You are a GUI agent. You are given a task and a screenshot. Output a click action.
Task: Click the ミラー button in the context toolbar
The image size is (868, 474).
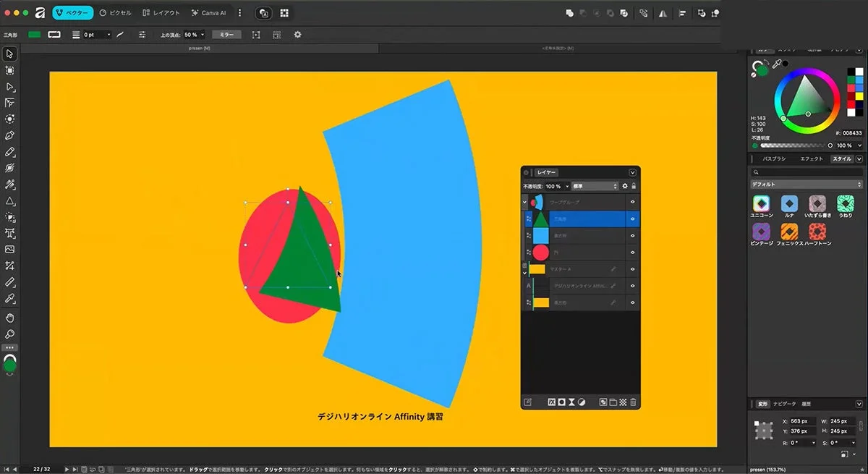[226, 34]
